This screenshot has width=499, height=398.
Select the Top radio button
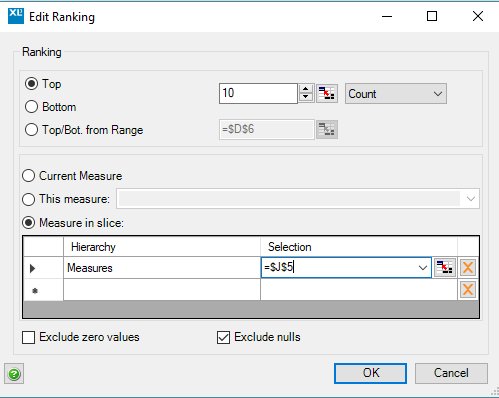tap(31, 84)
